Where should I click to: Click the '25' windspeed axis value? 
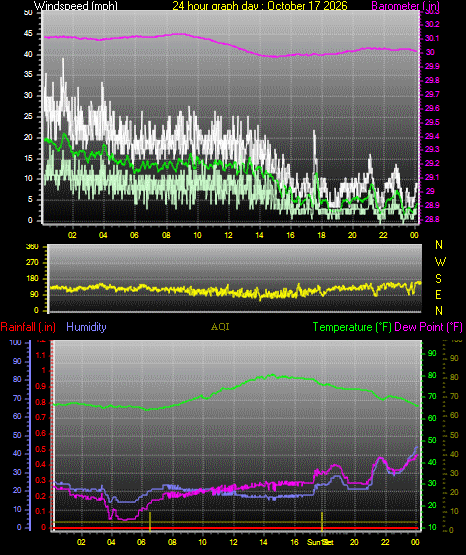28,116
